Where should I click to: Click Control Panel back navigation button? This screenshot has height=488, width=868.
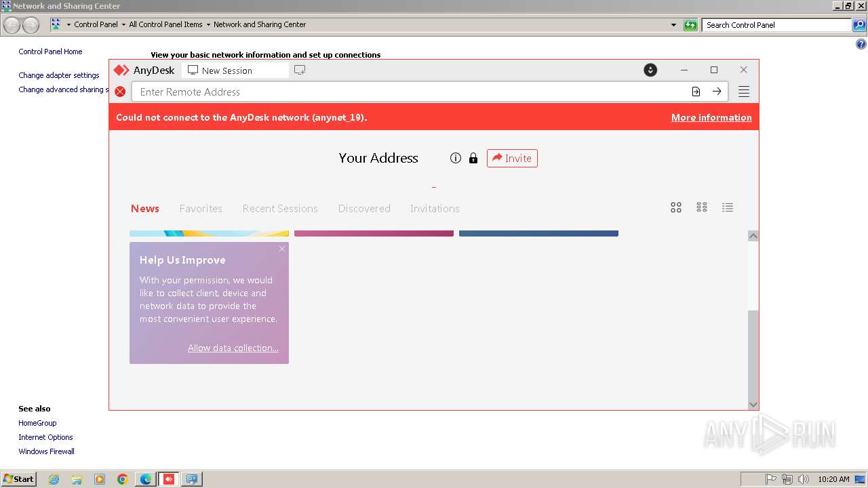coord(12,25)
